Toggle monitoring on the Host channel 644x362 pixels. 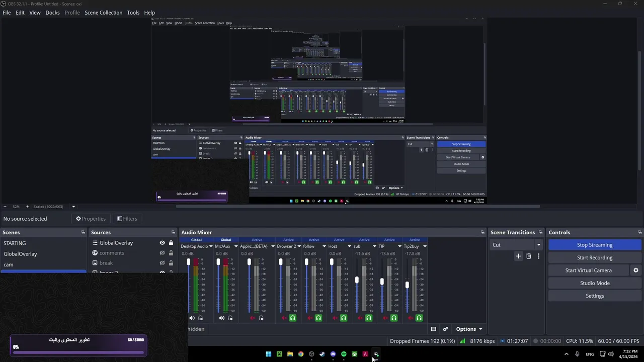(343, 318)
